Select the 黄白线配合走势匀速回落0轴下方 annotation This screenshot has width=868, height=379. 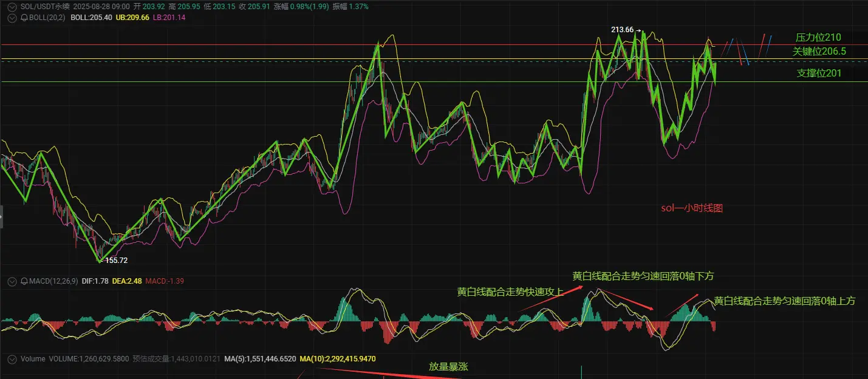pyautogui.click(x=643, y=276)
